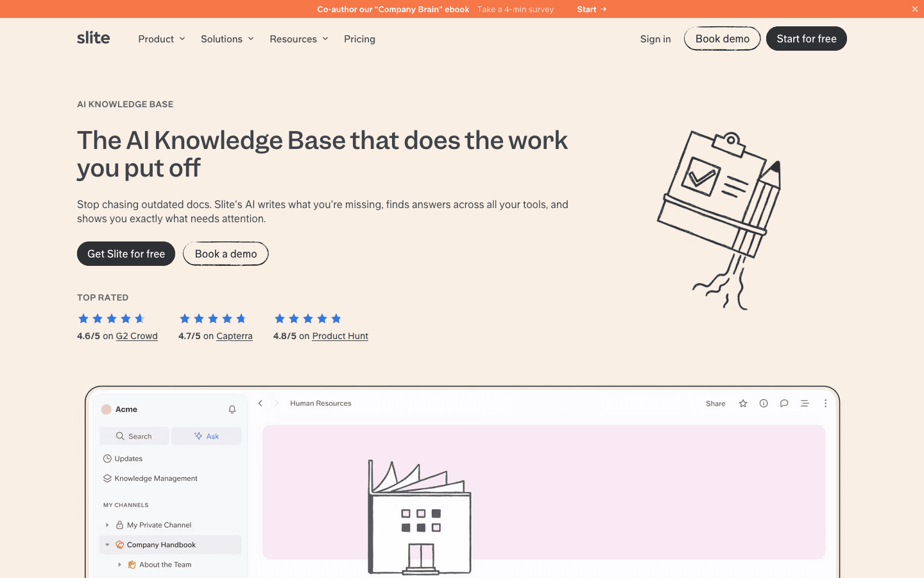Click the document info icon
This screenshot has height=578, width=924.
point(764,403)
